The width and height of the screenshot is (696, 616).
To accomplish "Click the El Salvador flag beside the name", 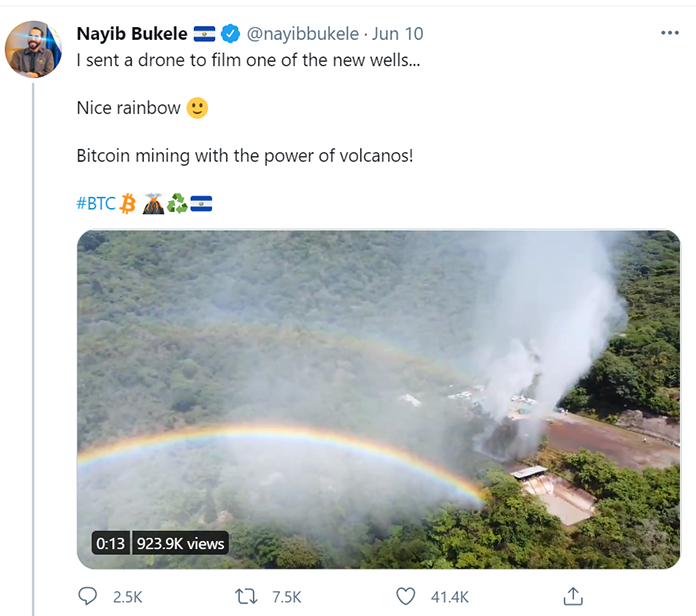I will (204, 35).
